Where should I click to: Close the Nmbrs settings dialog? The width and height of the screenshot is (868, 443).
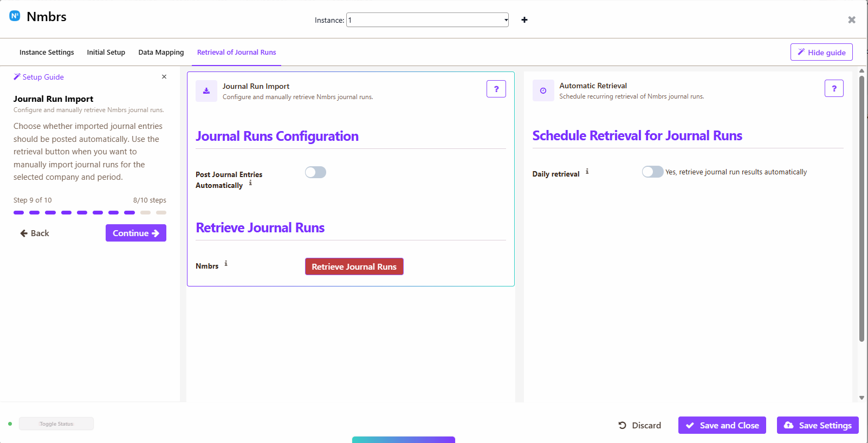pos(852,20)
